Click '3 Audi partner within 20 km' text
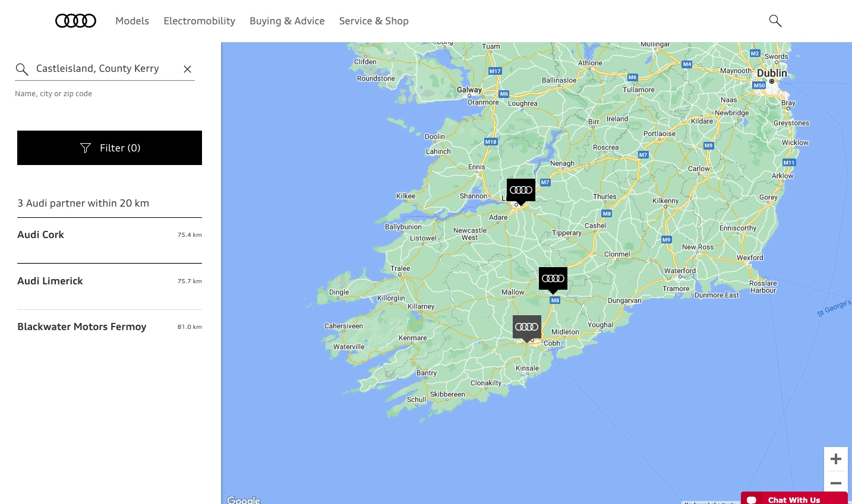Image resolution: width=852 pixels, height=504 pixels. (x=83, y=203)
